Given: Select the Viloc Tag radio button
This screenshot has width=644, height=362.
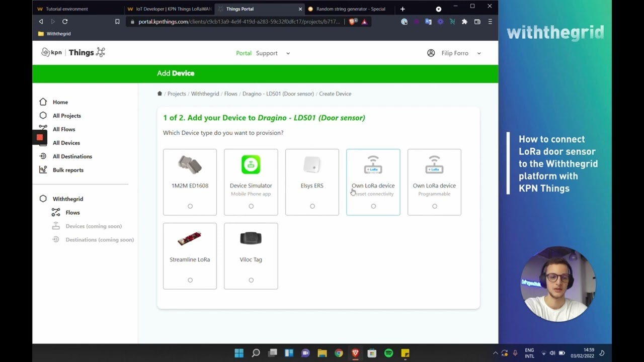Looking at the screenshot, I should [x=251, y=280].
